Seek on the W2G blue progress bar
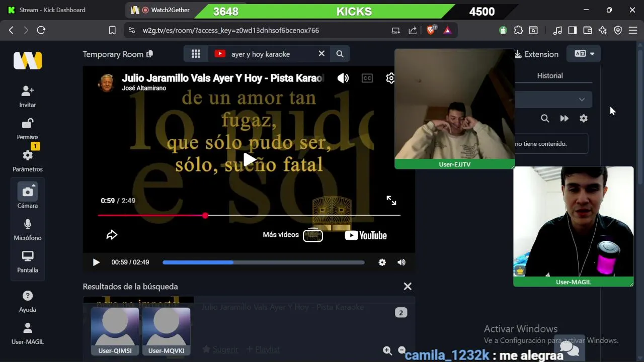Image resolution: width=644 pixels, height=362 pixels. (x=263, y=262)
